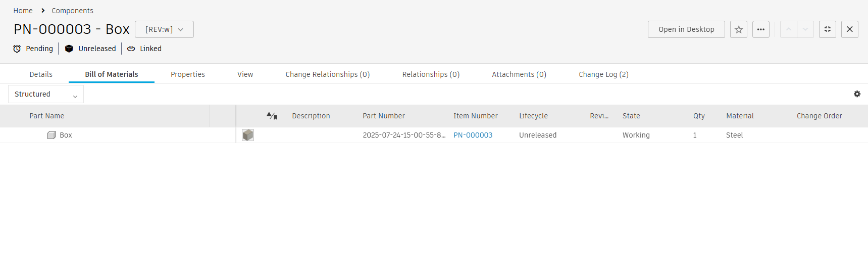Click the Open in Desktop button
This screenshot has width=868, height=266.
click(686, 29)
